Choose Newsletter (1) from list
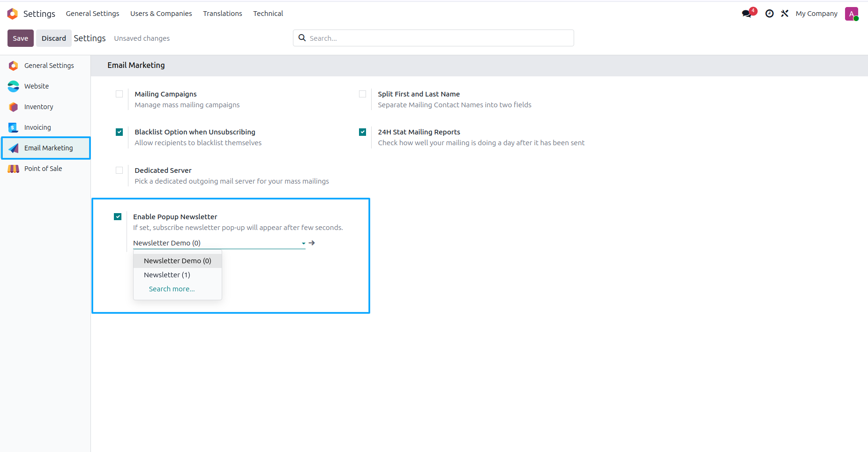Image resolution: width=868 pixels, height=452 pixels. click(x=178, y=275)
